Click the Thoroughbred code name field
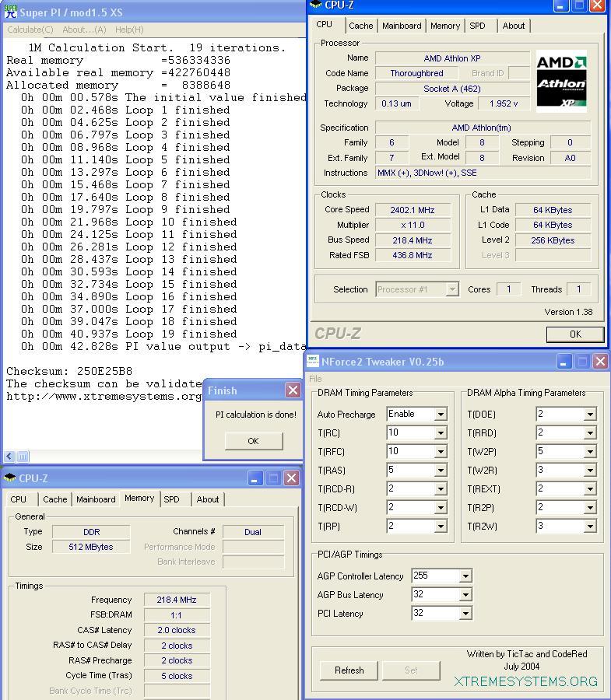Viewport: 611px width, 700px height. click(416, 73)
